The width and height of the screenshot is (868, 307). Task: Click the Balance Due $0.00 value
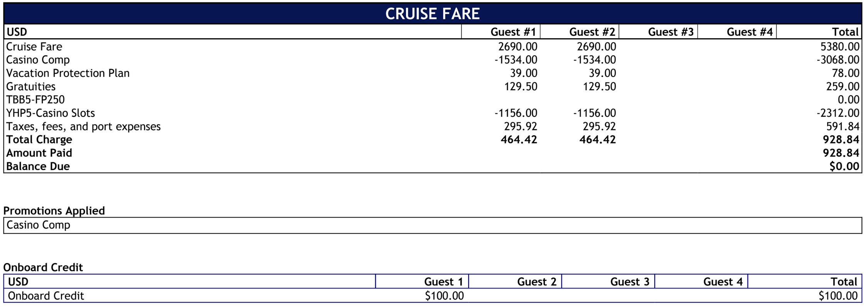pos(844,167)
